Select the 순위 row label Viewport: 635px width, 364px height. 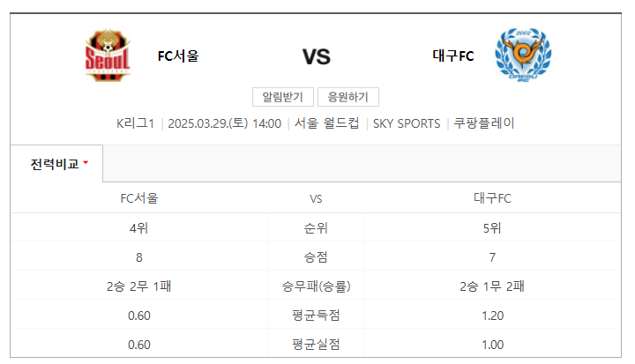click(x=316, y=228)
